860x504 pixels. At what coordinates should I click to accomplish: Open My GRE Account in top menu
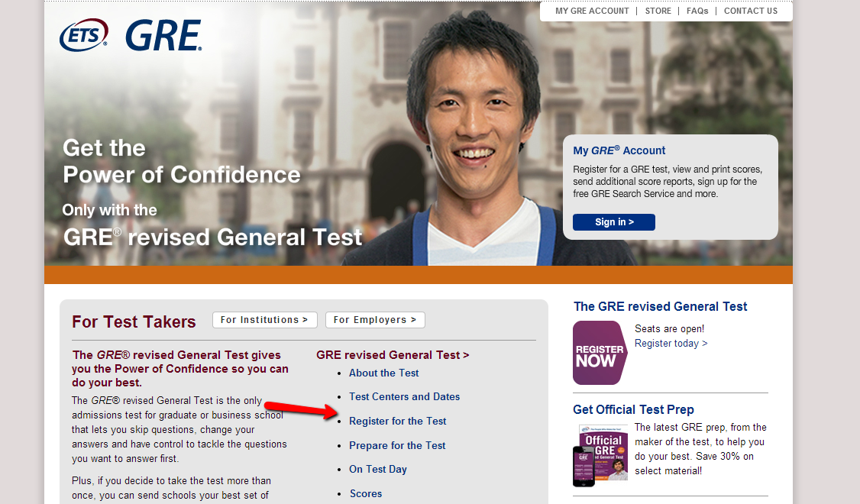592,11
